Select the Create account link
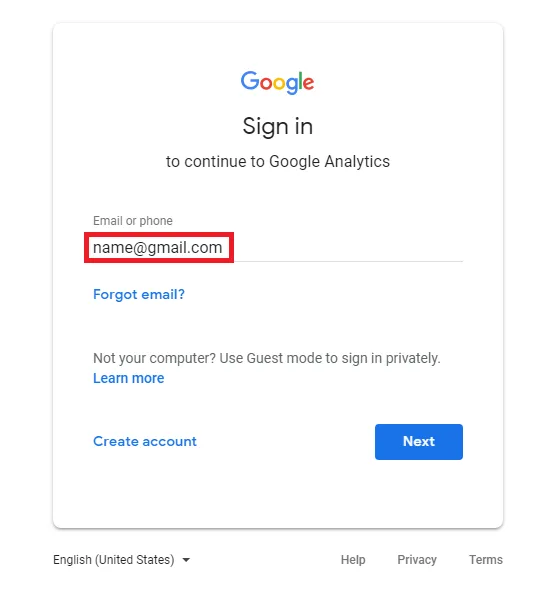This screenshot has height=590, width=554. tap(145, 441)
